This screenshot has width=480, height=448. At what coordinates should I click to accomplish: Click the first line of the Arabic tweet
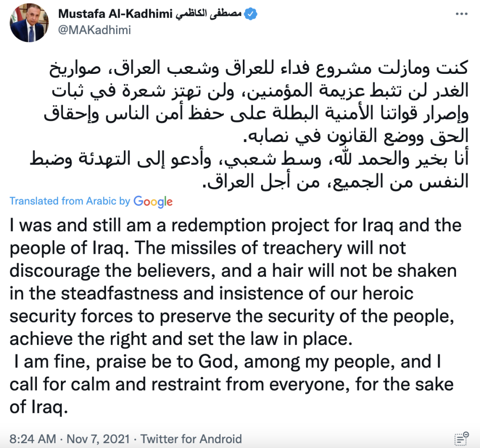click(x=259, y=68)
